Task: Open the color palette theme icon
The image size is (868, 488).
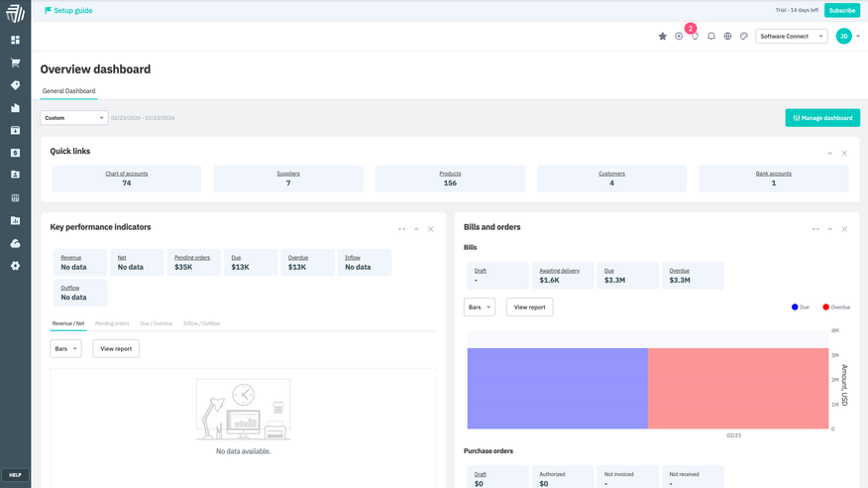Action: pos(744,36)
